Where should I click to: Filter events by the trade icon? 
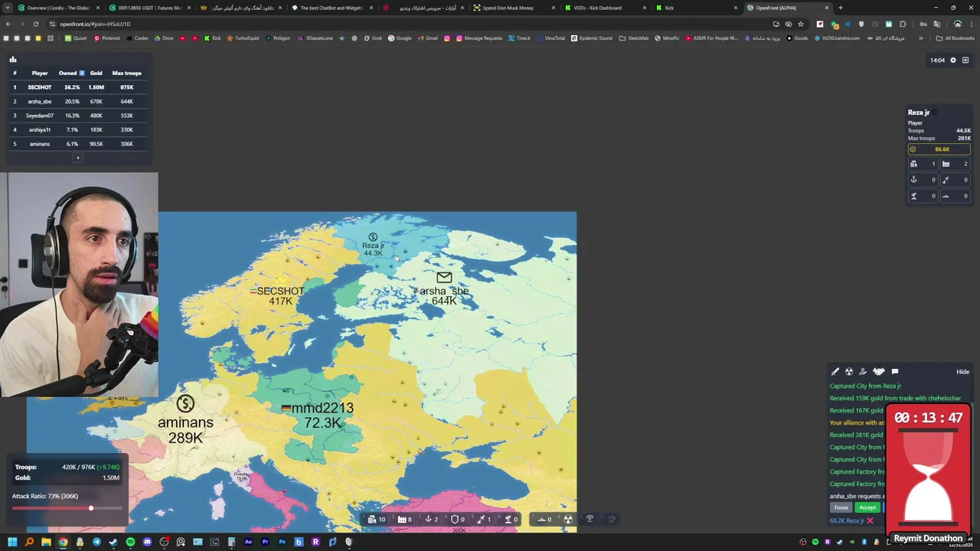(x=863, y=372)
